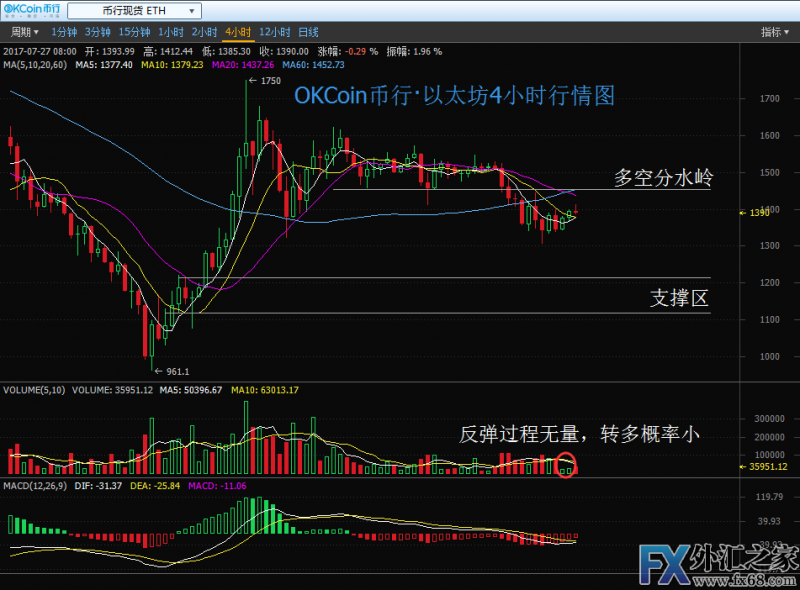800x590 pixels.
Task: Click the MA60: 1452.73 value
Action: pos(313,65)
